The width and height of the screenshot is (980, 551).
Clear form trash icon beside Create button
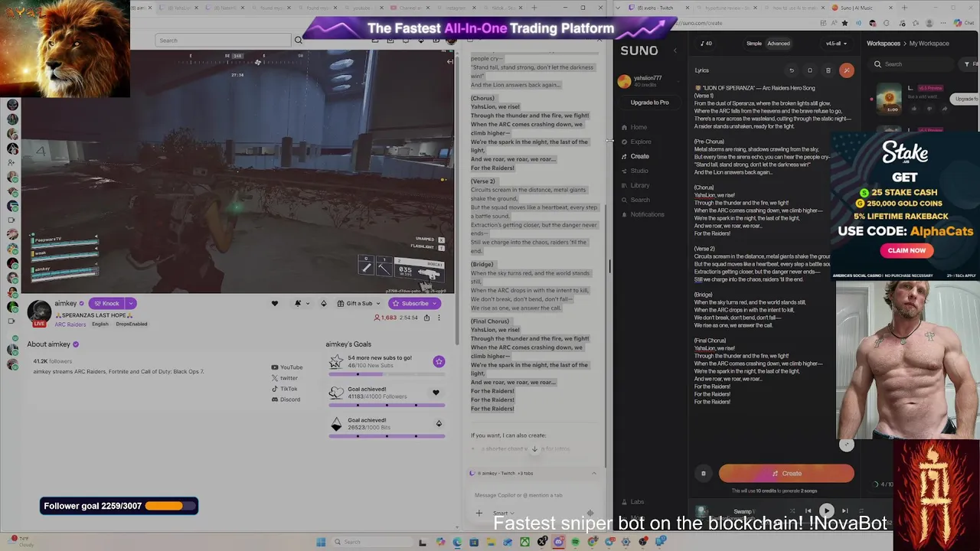tap(703, 474)
